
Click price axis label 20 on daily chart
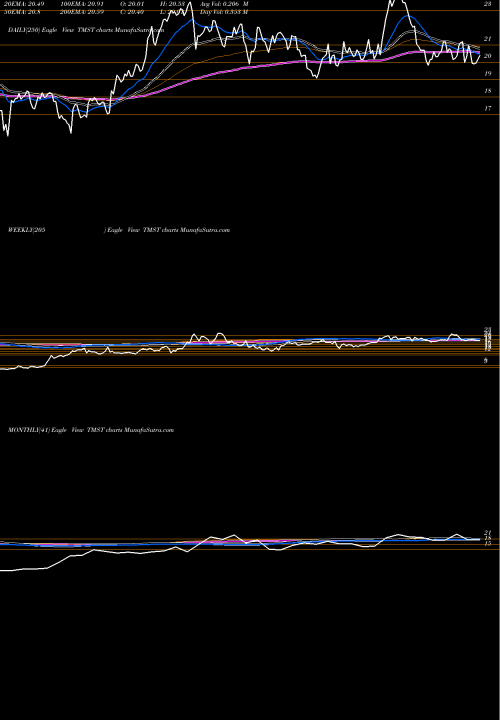488,56
